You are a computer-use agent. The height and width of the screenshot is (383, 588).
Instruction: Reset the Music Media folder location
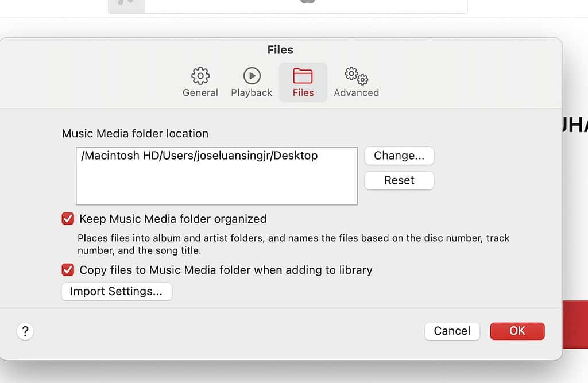coord(399,180)
